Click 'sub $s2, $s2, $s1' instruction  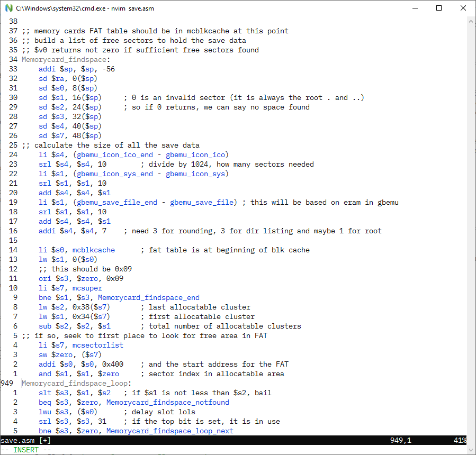(x=74, y=326)
